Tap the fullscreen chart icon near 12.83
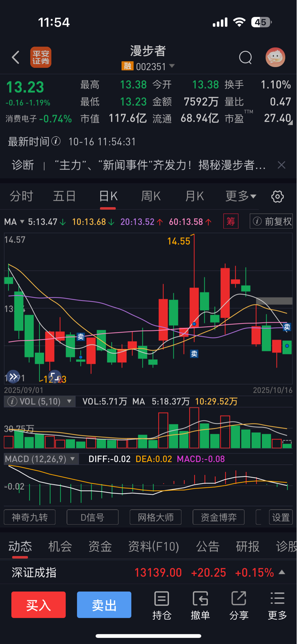 coord(54,377)
